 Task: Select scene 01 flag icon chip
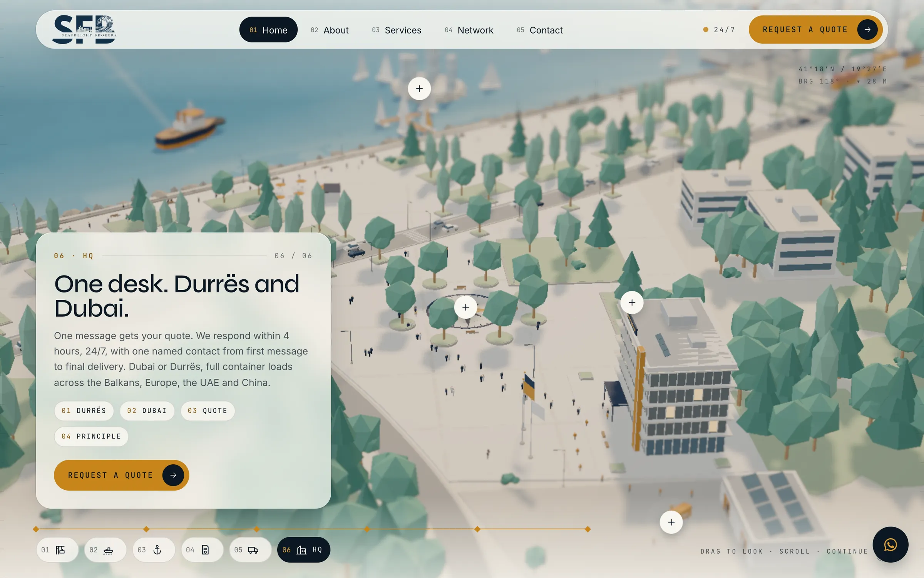click(x=57, y=550)
